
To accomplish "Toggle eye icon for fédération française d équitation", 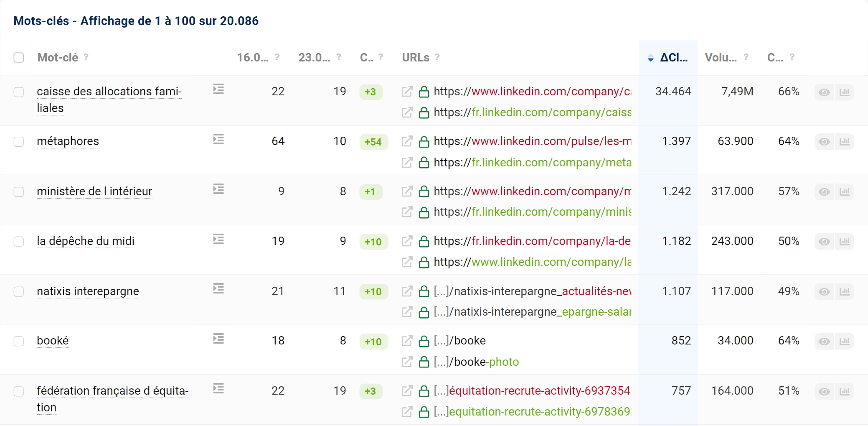I will tap(824, 392).
